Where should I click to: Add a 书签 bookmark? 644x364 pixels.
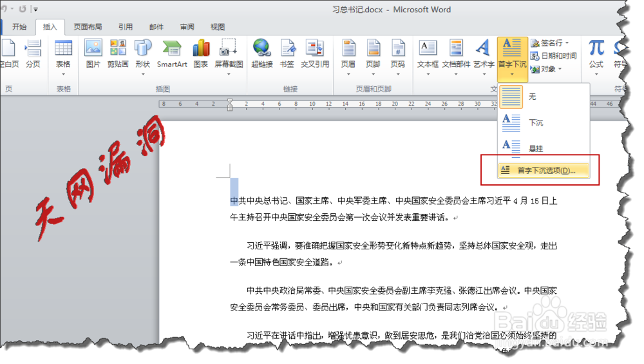tap(287, 53)
